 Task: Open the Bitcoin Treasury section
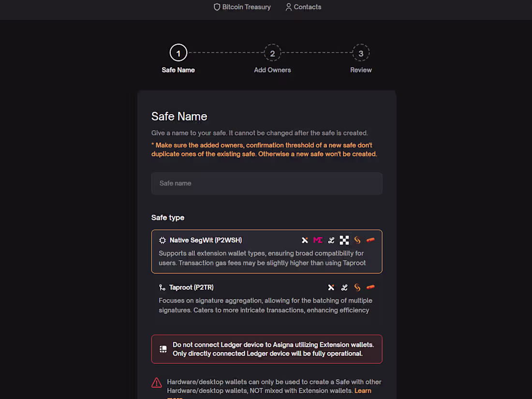242,7
